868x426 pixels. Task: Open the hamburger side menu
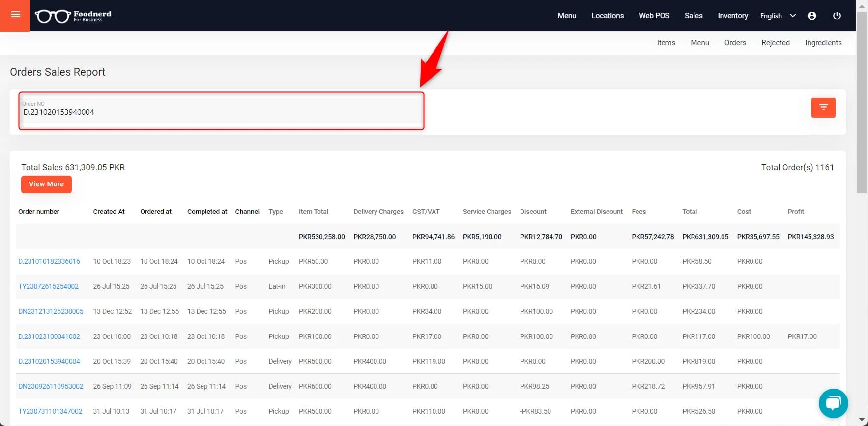[x=15, y=15]
